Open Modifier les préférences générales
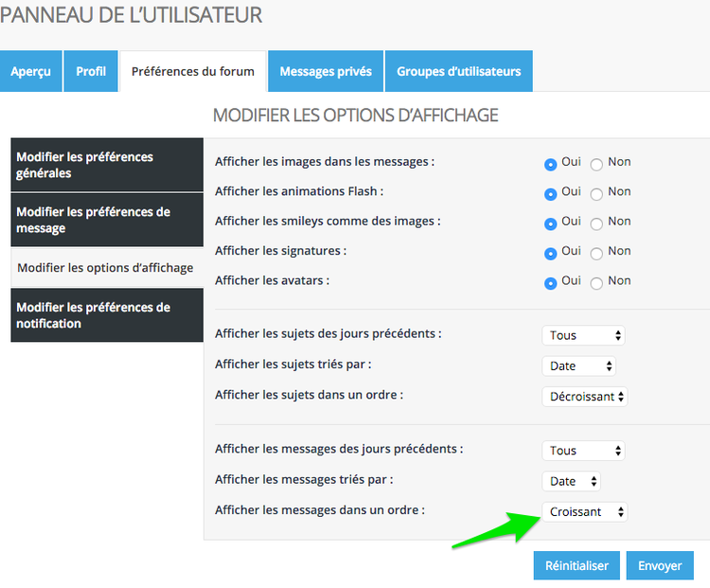 click(107, 165)
